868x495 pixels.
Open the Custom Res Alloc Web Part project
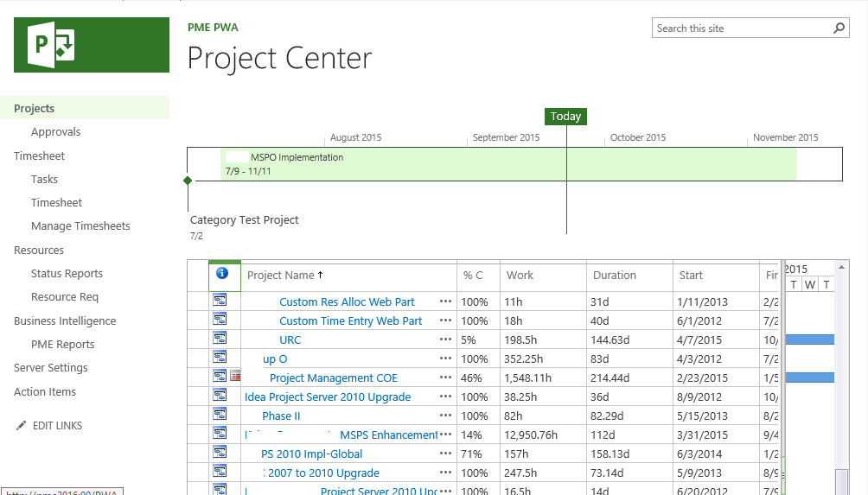(347, 302)
